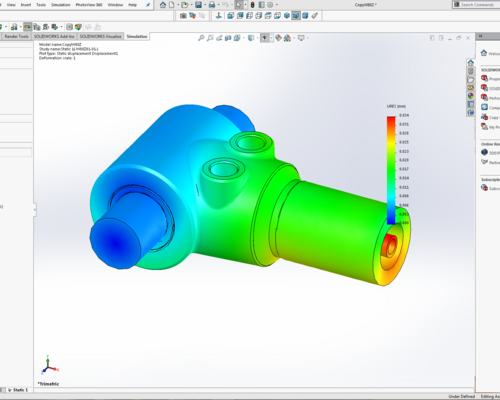Open Appearances color ball tab in task pane
Image resolution: width=500 pixels, height=400 pixels.
[471, 96]
